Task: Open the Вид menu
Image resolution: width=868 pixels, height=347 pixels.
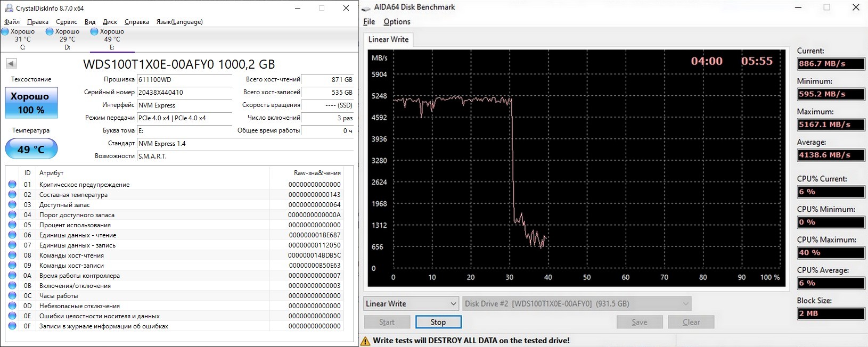Action: pos(90,22)
